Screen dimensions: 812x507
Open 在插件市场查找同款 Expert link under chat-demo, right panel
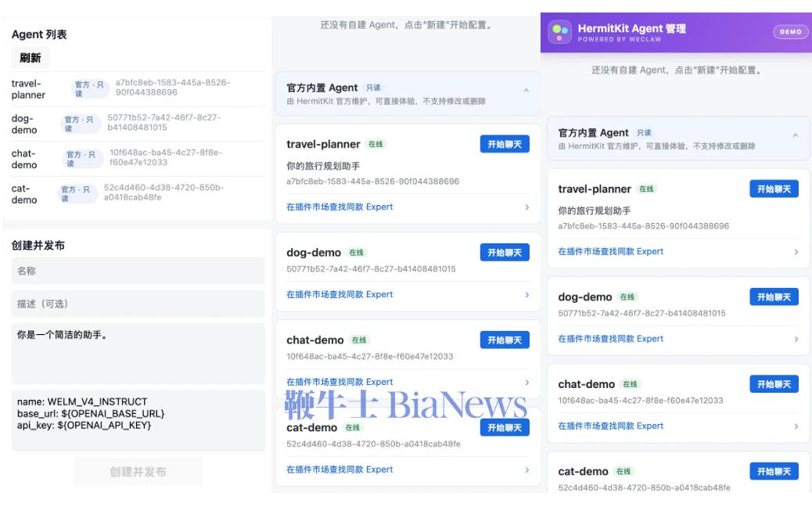tap(610, 426)
